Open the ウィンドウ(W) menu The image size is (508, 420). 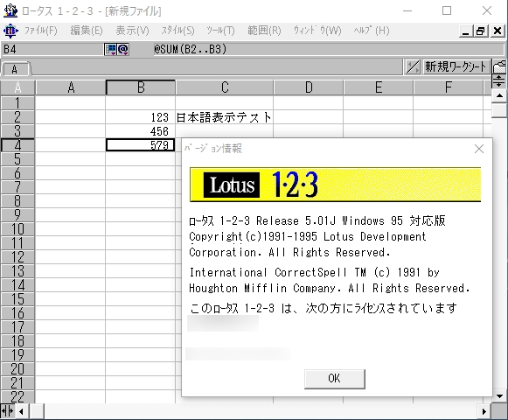click(x=317, y=31)
